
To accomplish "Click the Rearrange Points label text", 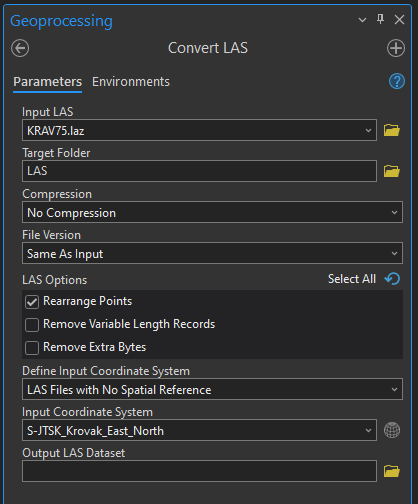I will tap(88, 301).
